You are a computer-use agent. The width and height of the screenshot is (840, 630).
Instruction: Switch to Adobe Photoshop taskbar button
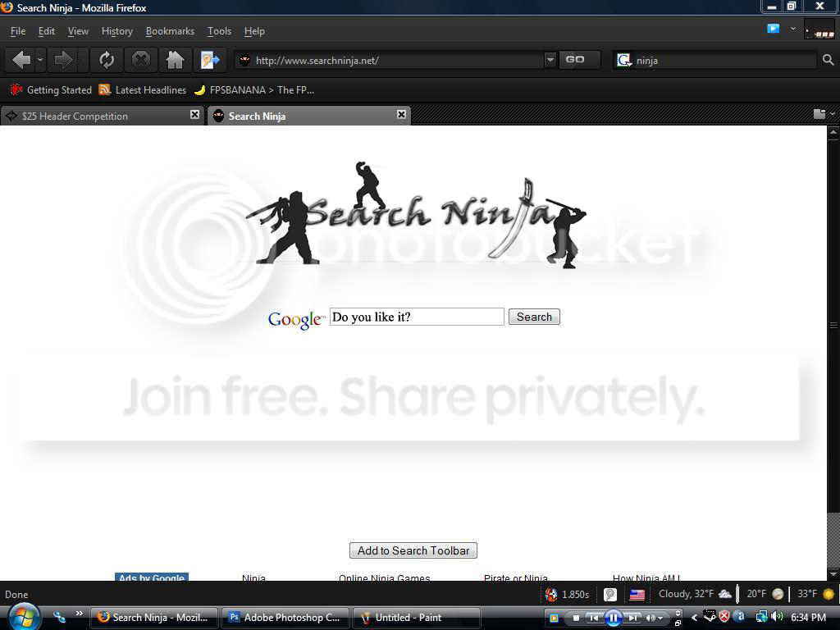(x=285, y=618)
